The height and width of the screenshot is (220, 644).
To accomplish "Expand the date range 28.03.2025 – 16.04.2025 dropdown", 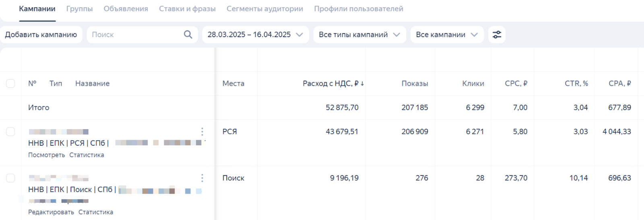I will [255, 35].
